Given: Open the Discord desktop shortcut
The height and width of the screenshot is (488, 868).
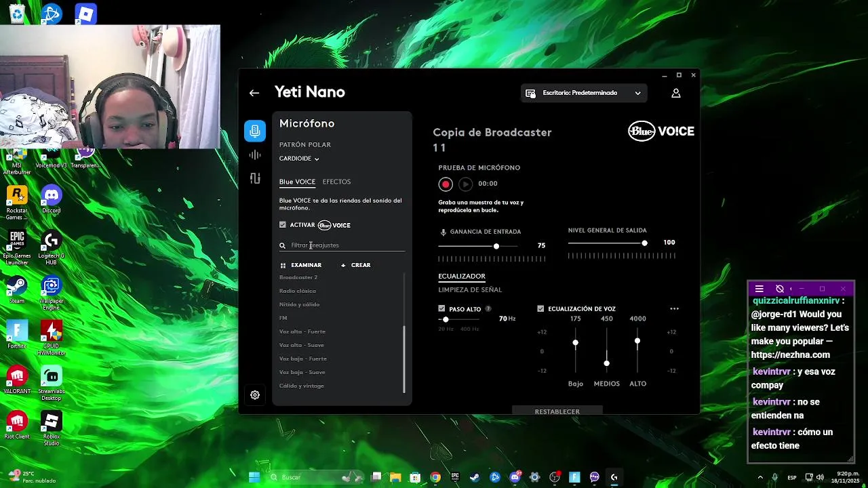Looking at the screenshot, I should [x=52, y=200].
